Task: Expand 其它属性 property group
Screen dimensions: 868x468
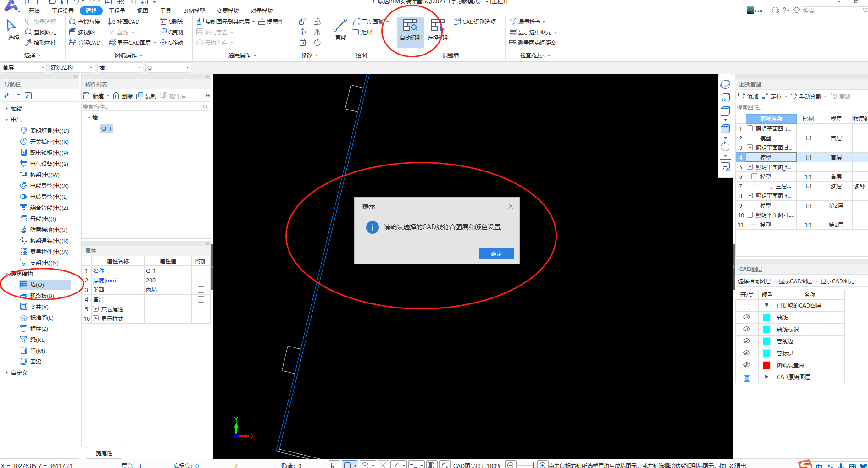Action: pyautogui.click(x=95, y=309)
